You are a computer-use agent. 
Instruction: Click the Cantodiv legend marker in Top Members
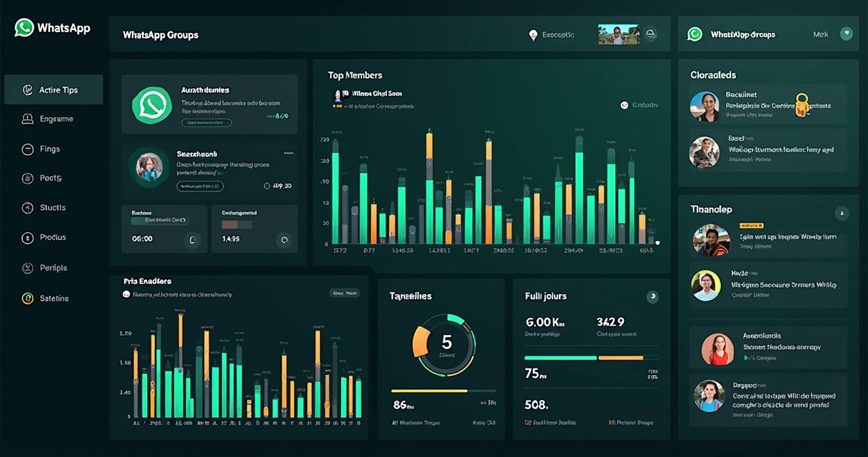[x=625, y=105]
